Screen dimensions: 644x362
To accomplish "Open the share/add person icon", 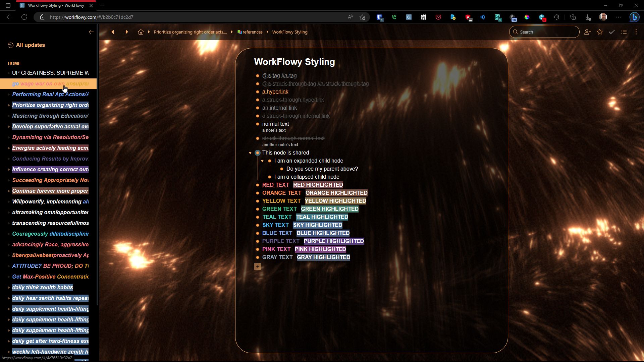I will (587, 32).
